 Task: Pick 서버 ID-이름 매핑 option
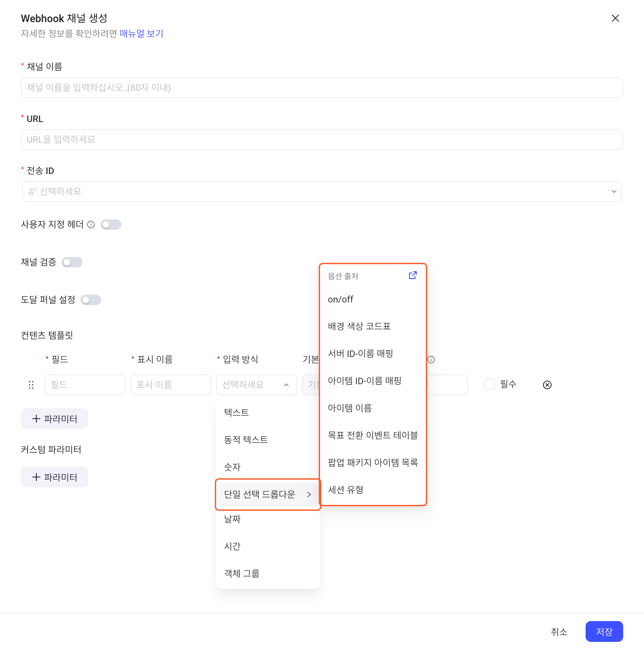pyautogui.click(x=373, y=353)
